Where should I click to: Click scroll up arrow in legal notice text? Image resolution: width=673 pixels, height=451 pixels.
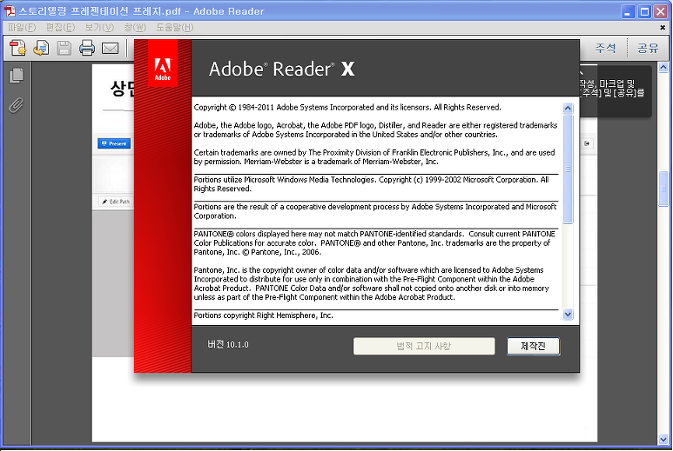(568, 108)
